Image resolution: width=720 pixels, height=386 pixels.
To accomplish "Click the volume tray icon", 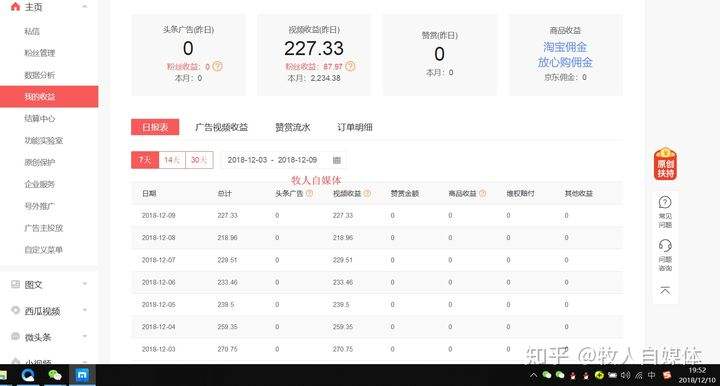I will pyautogui.click(x=625, y=375).
